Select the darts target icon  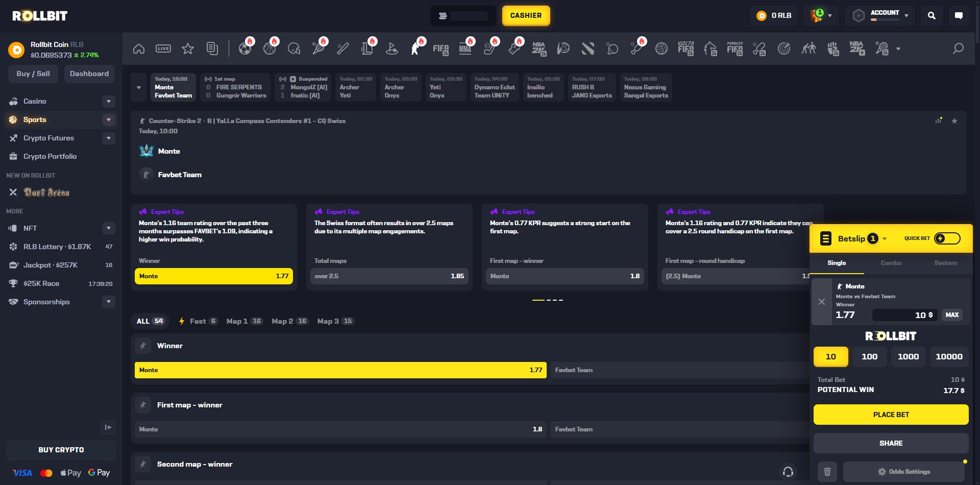click(x=784, y=48)
